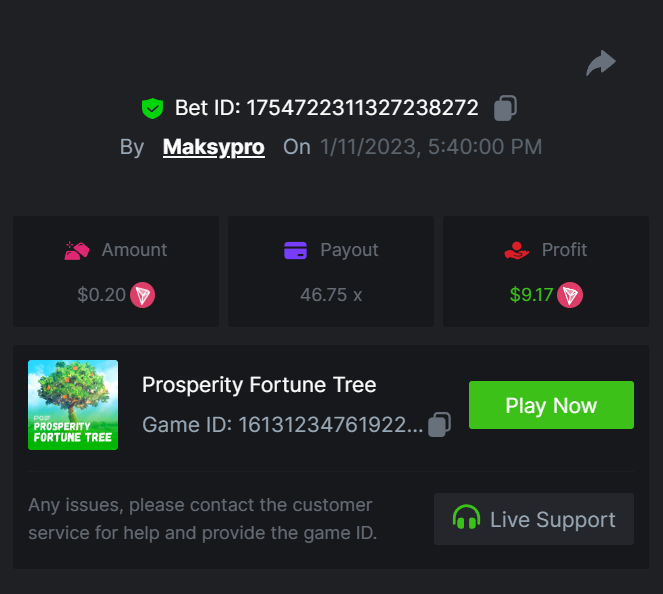
Task: Click the green verified shield icon
Action: tap(152, 108)
